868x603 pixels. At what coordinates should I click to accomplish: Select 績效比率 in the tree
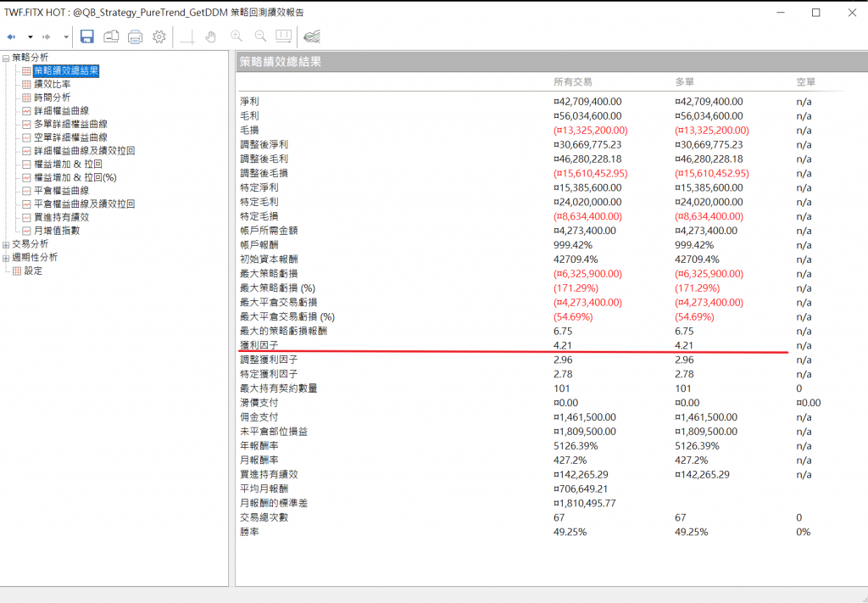(x=52, y=85)
